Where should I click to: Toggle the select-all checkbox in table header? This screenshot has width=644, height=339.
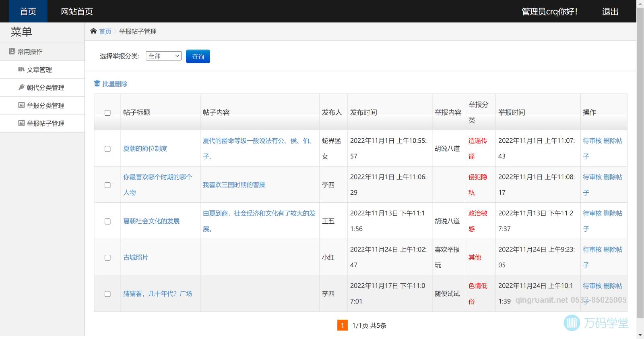(x=107, y=113)
